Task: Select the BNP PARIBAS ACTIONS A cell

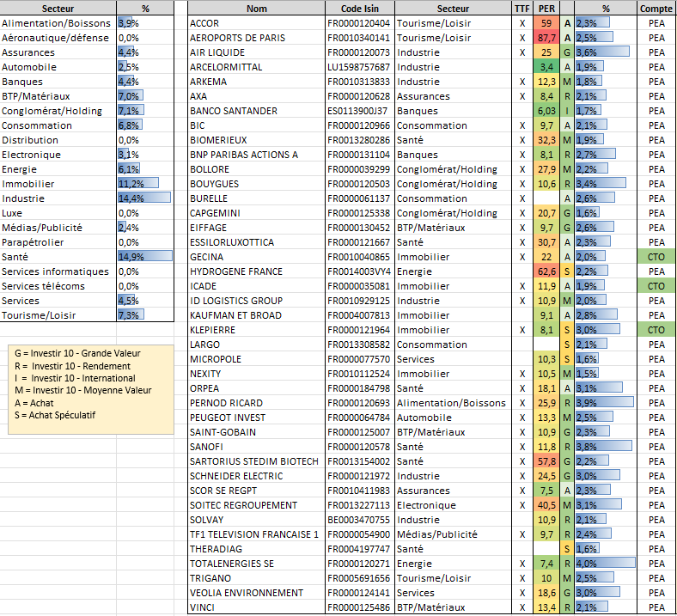Action: [257, 155]
